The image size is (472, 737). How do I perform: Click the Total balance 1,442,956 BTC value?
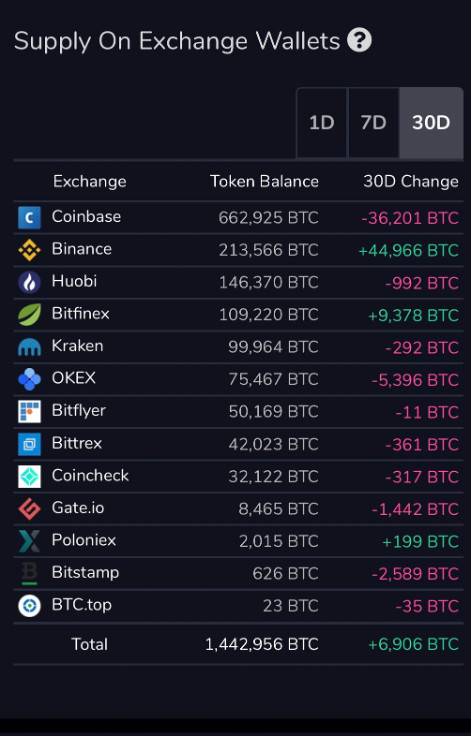tap(261, 644)
